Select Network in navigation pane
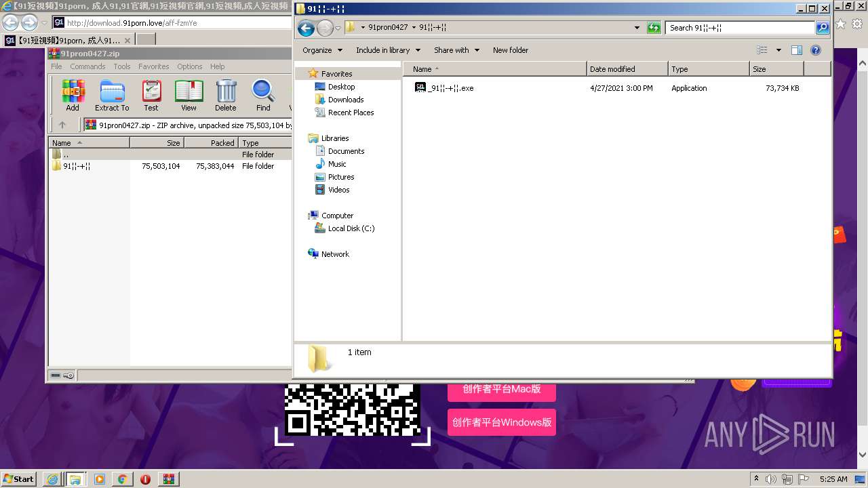868x488 pixels. (335, 254)
